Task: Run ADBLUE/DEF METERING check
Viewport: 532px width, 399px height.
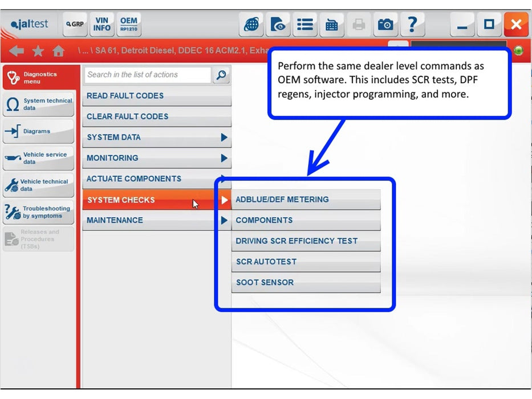Action: (x=306, y=199)
